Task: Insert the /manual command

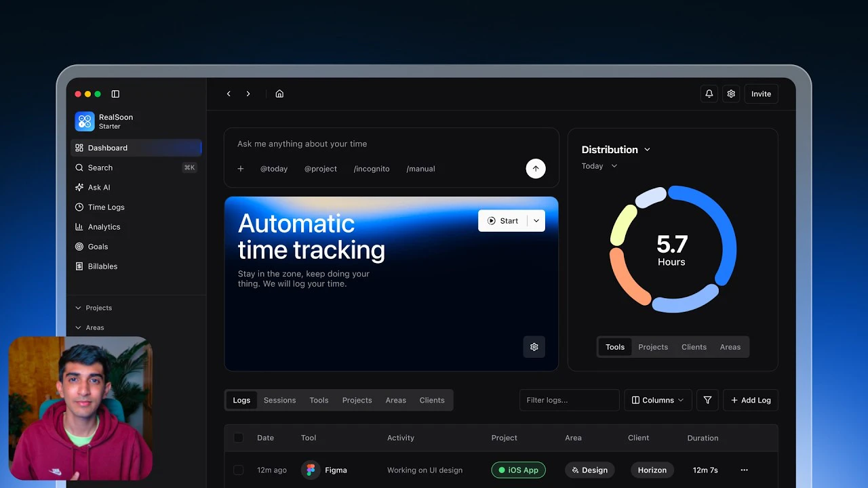Action: tap(420, 169)
